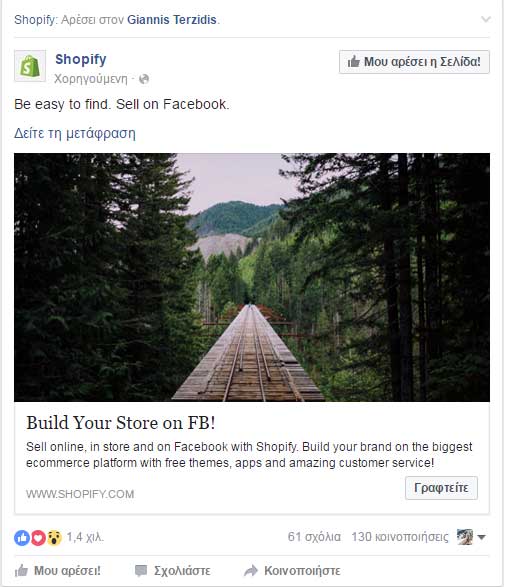Open the railway bridge forest ad image
Viewport: 515px width, 588px height.
click(x=252, y=277)
